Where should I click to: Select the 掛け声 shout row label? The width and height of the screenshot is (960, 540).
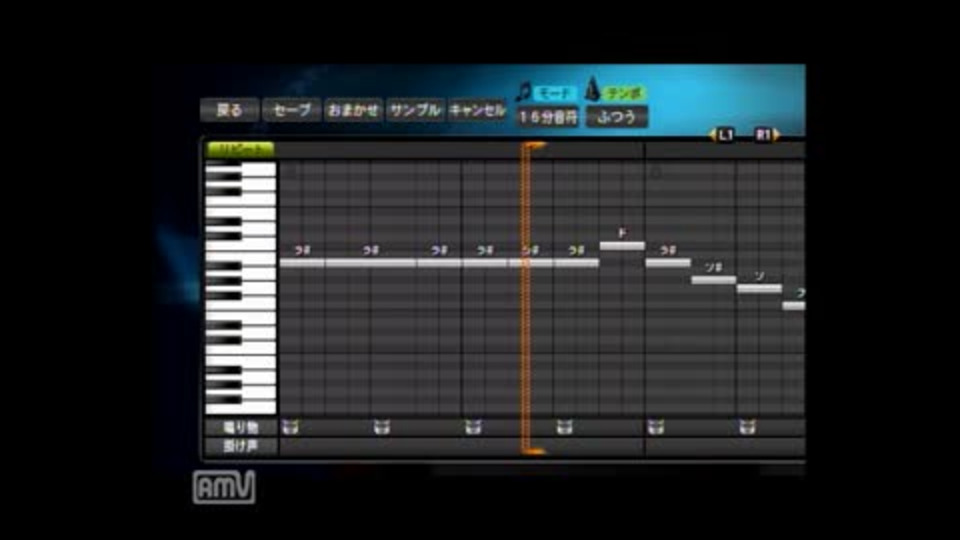[241, 446]
